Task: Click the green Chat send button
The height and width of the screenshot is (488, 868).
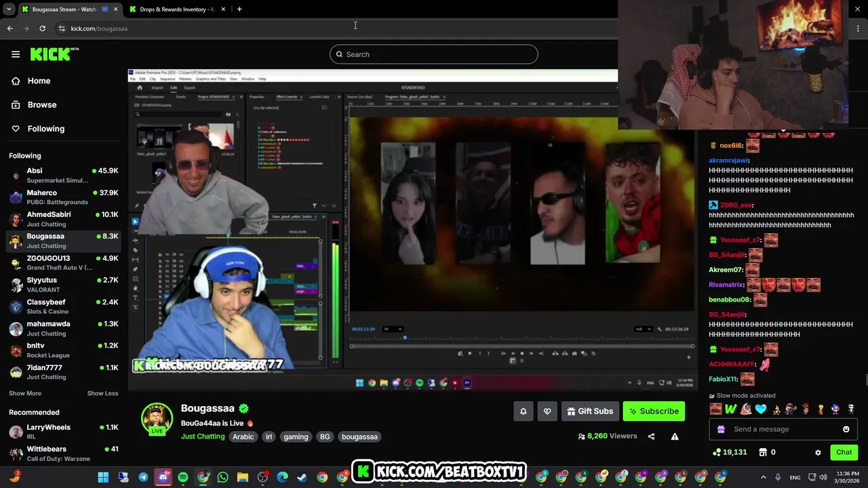Action: [844, 452]
